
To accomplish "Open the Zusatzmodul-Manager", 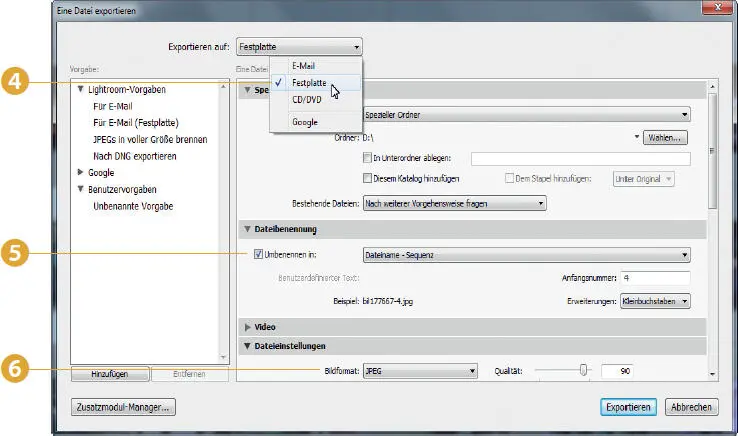I will pyautogui.click(x=123, y=407).
